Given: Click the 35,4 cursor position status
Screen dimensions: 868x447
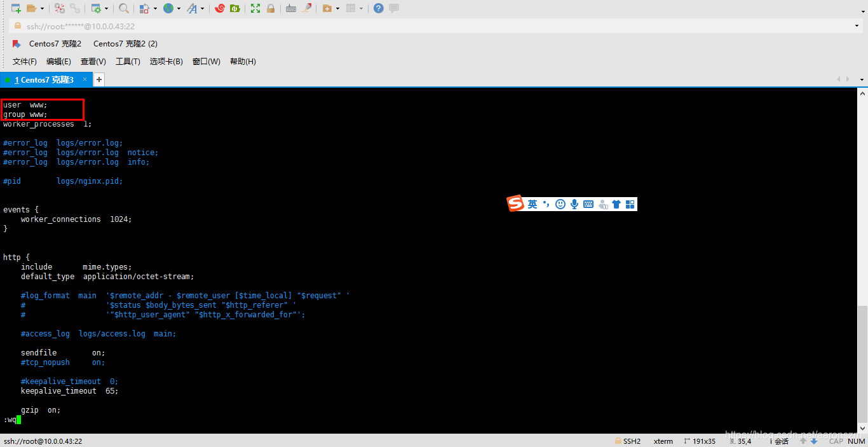Looking at the screenshot, I should point(740,441).
